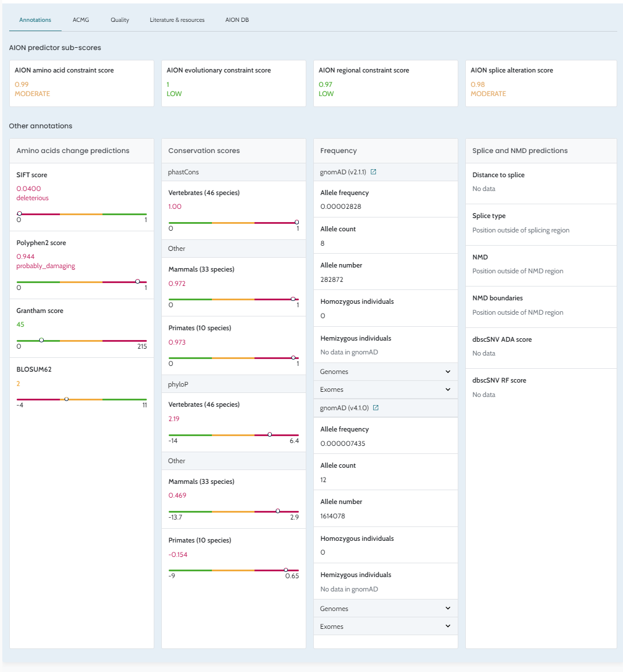Expand Exomes section under gnomAD v4.1.0
This screenshot has width=623, height=672.
(448, 627)
